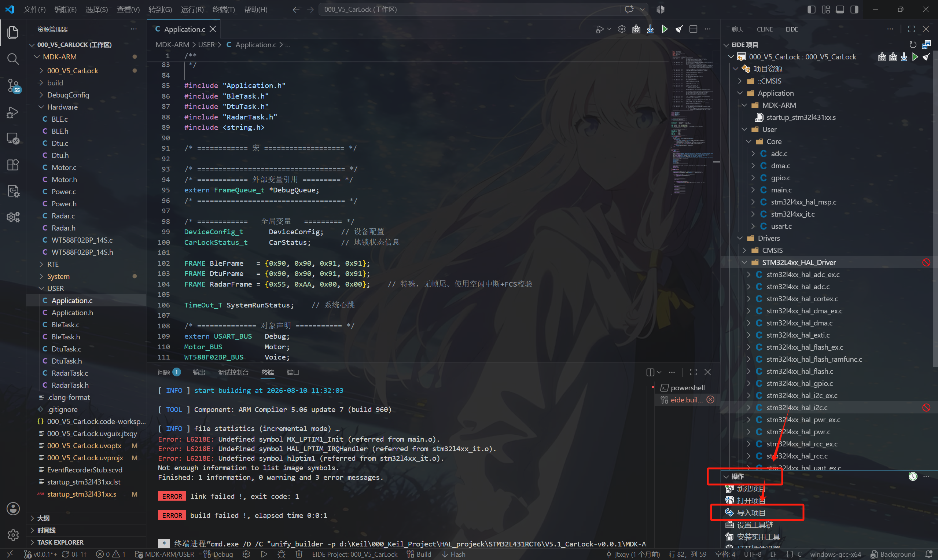Open the Extensions view icon

pyautogui.click(x=13, y=165)
